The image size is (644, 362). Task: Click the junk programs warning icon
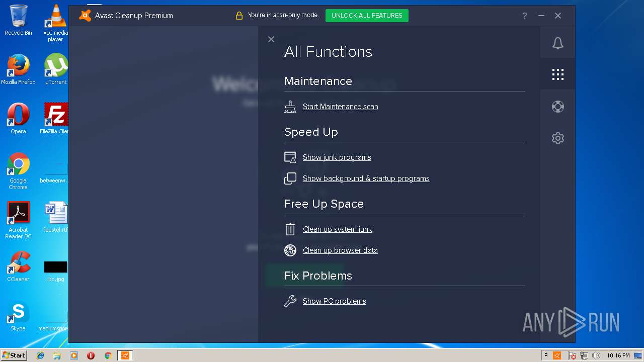pos(290,157)
